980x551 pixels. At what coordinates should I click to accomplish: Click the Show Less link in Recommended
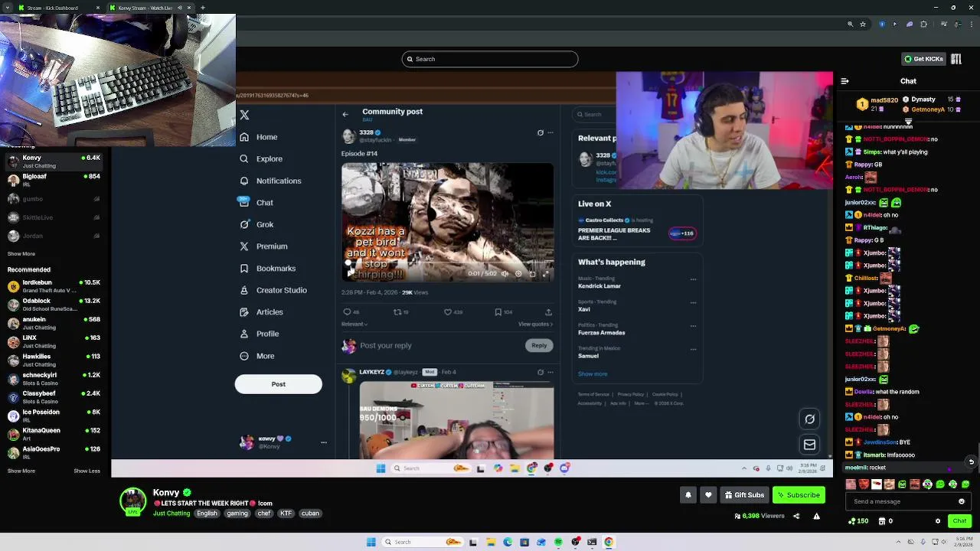[x=87, y=471]
